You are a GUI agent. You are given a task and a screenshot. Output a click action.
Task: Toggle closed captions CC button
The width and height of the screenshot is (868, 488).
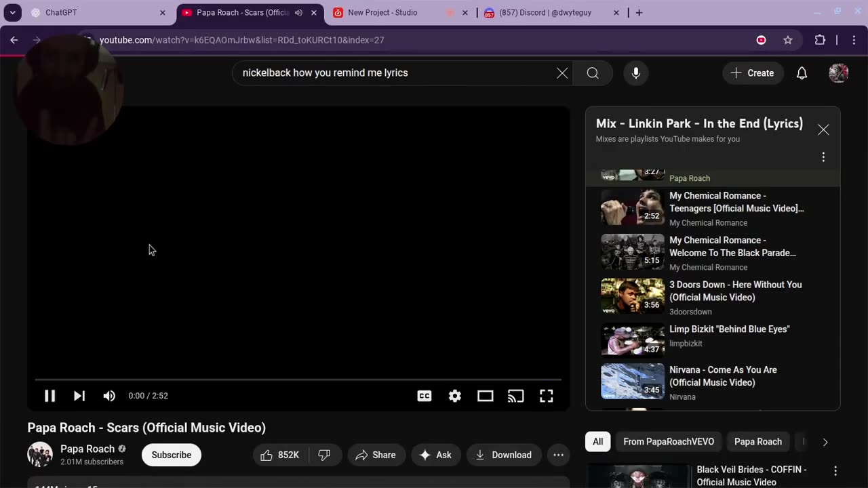(x=425, y=396)
